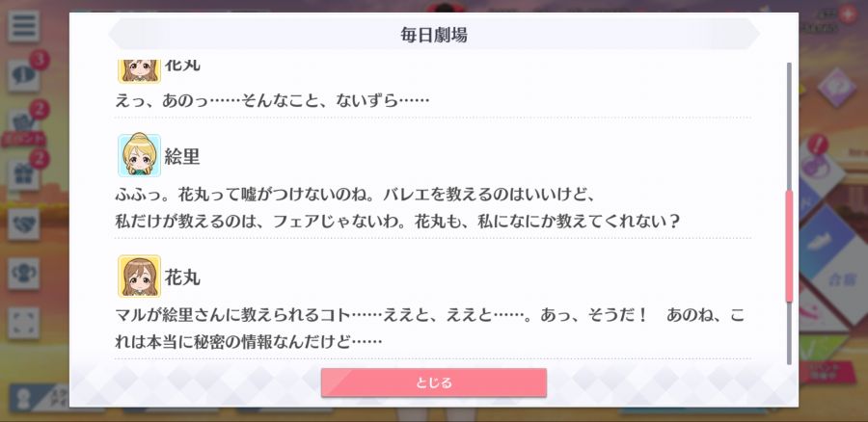Open the purple diamond help tile
868x422 pixels.
[836, 88]
